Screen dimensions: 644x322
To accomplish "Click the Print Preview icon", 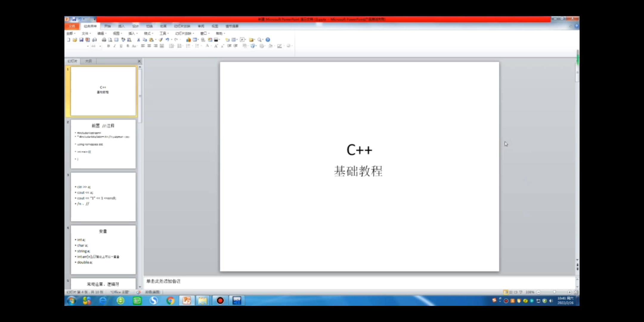I will (110, 40).
